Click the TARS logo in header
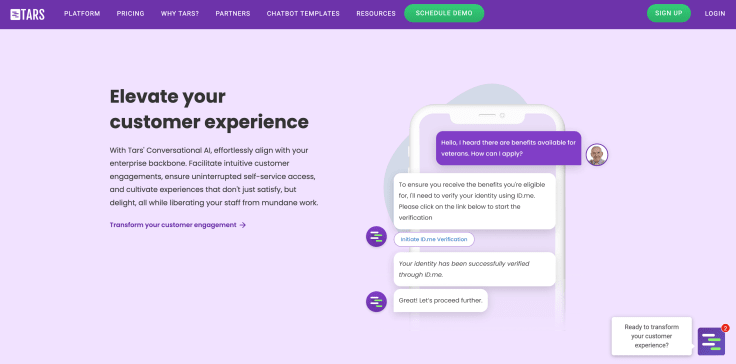The height and width of the screenshot is (364, 736). point(27,14)
